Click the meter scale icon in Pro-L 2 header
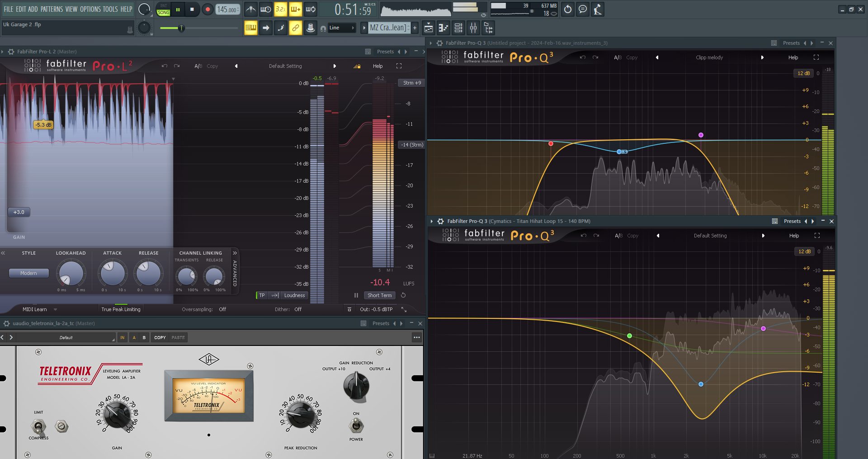The height and width of the screenshot is (459, 868). pos(357,66)
